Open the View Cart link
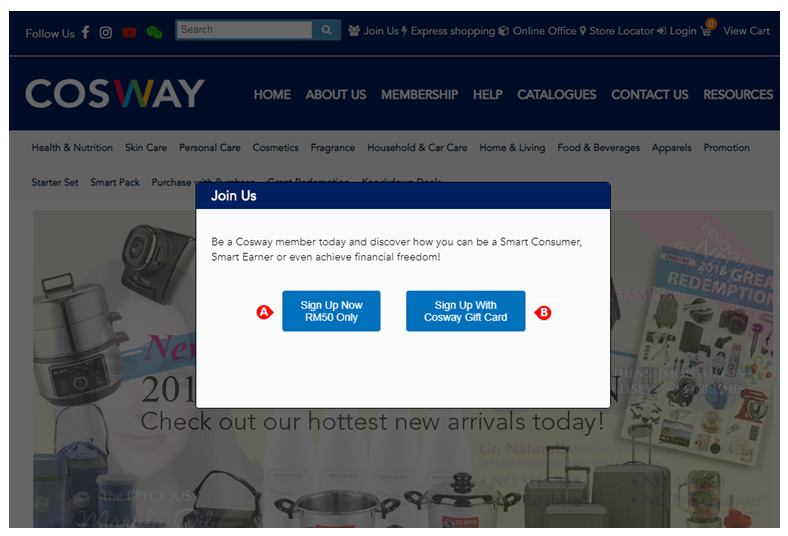 click(746, 31)
